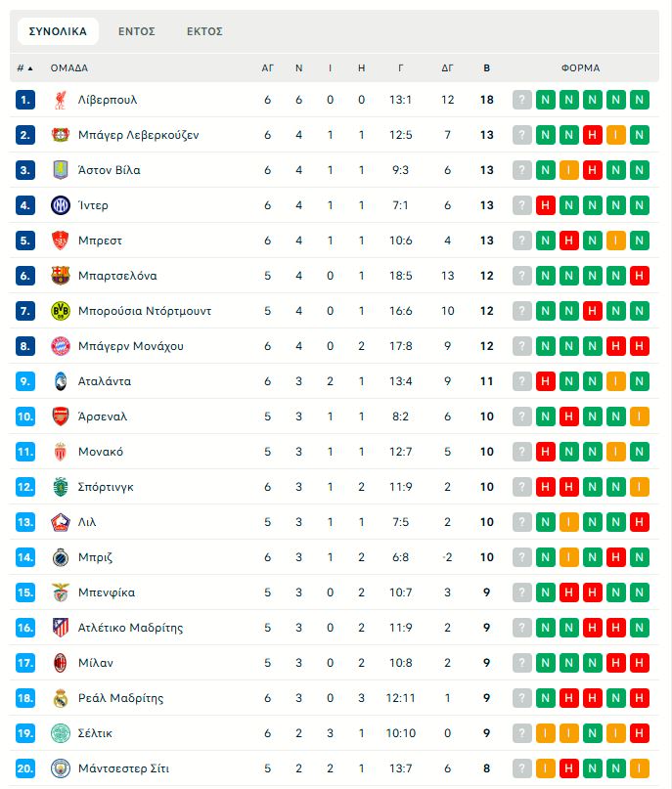The image size is (672, 789).
Task: Click the Arsenal crest icon
Action: pyautogui.click(x=60, y=416)
